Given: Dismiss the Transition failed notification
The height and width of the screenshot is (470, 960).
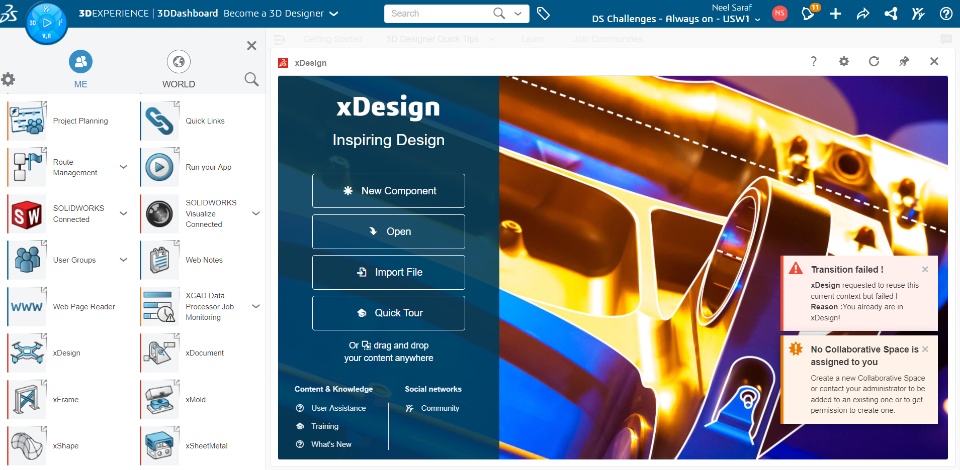Looking at the screenshot, I should [x=925, y=269].
